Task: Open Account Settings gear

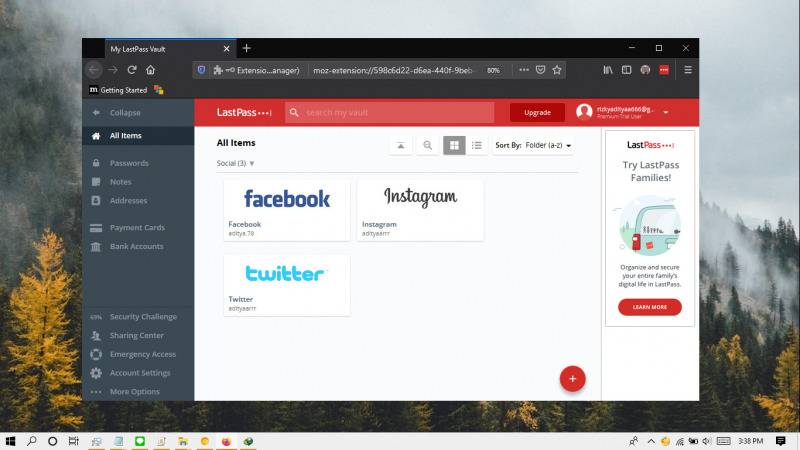Action: pos(96,373)
